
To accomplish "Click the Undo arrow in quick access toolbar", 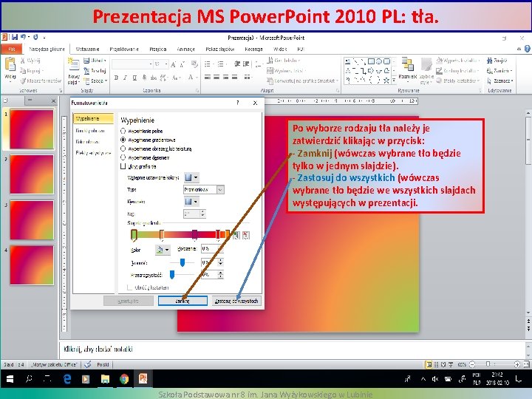I will 23,37.
